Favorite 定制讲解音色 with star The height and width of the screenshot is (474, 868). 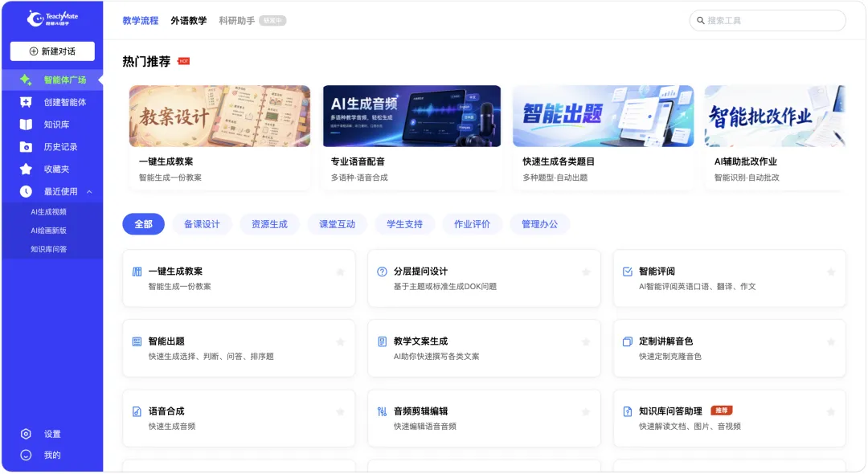pyautogui.click(x=831, y=342)
